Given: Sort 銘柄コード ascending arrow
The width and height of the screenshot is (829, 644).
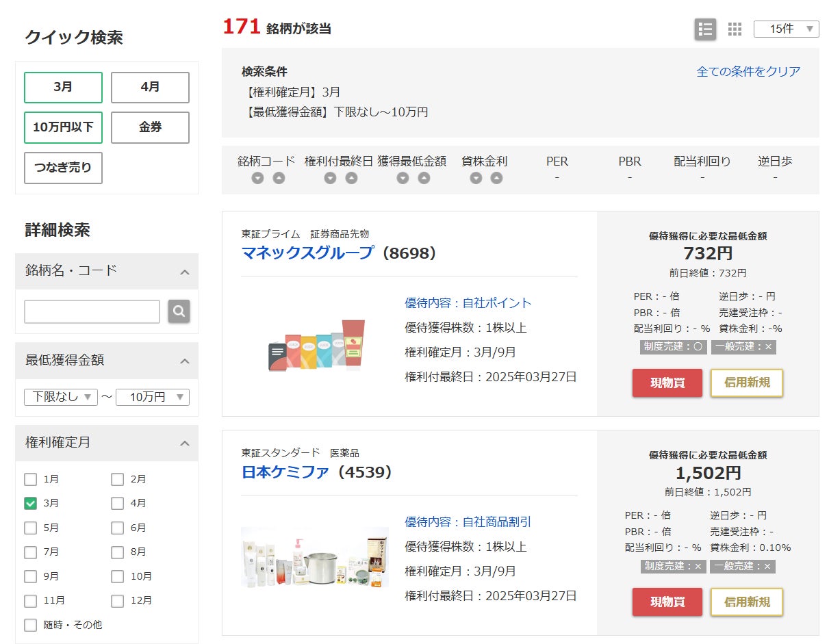Looking at the screenshot, I should click(x=279, y=178).
